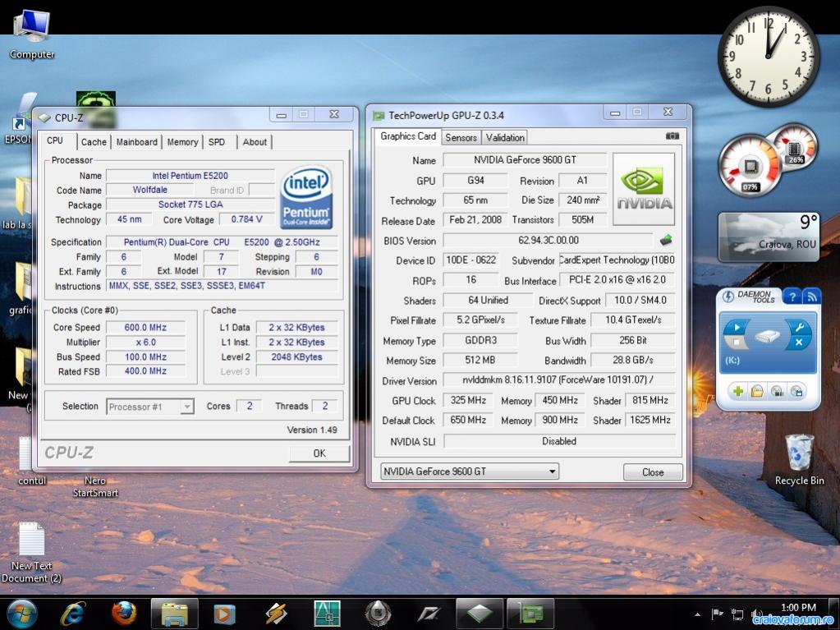This screenshot has width=840, height=630.
Task: Open the About tab in CPU-Z
Action: click(255, 142)
